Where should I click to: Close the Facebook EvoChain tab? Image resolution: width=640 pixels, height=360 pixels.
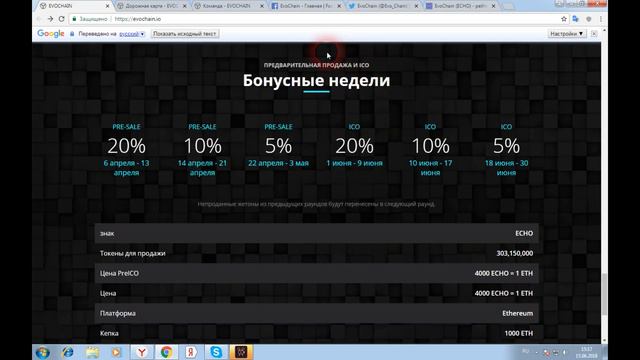coord(339,6)
